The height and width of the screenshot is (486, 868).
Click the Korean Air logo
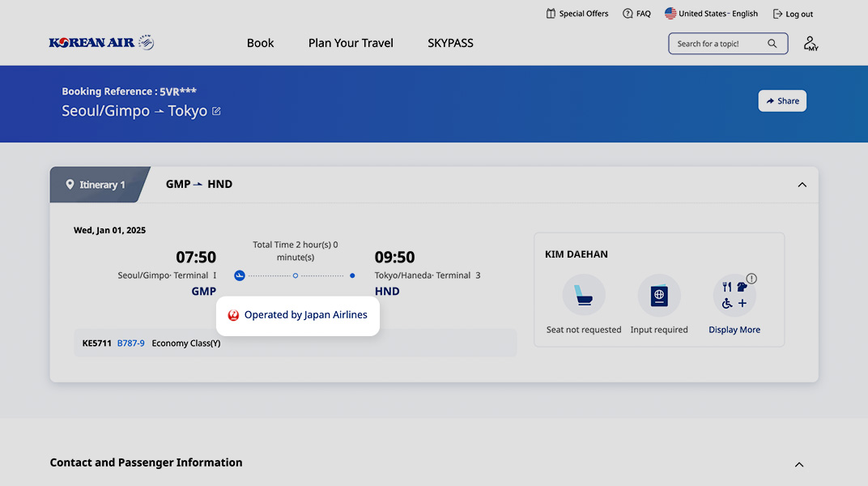101,43
